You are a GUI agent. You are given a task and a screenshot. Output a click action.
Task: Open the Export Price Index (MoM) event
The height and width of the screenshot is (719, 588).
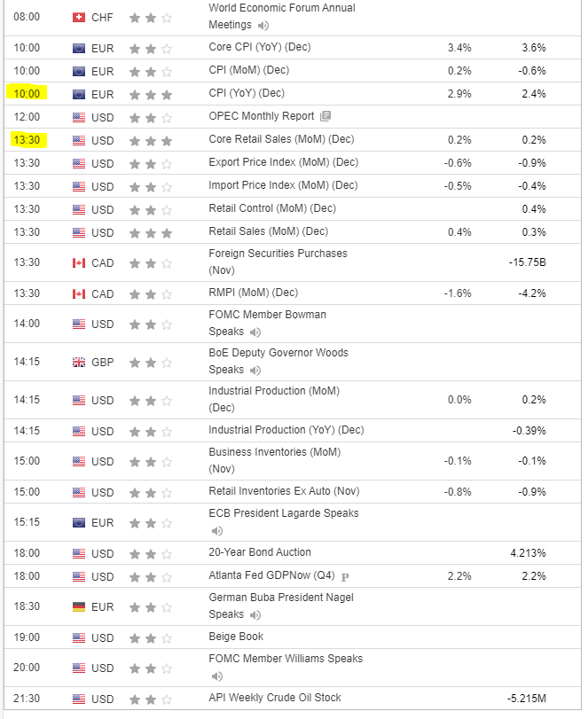(x=283, y=162)
